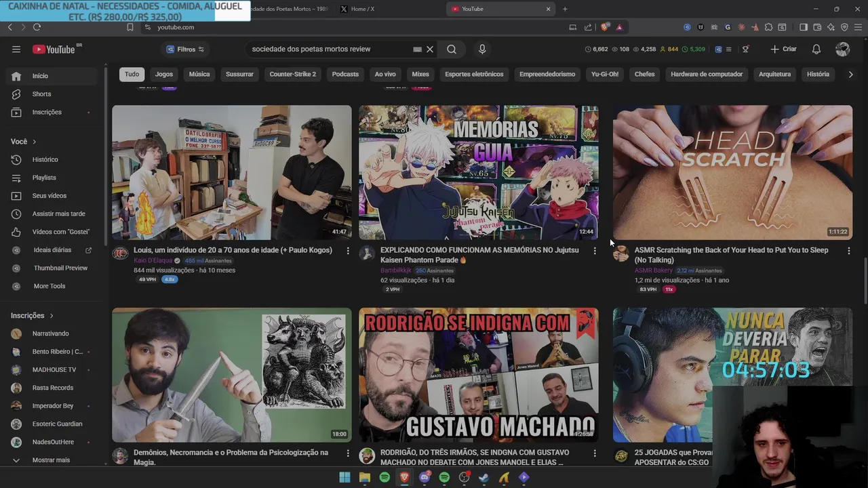Open the browser extensions puzzle icon
The image size is (868, 488).
[x=768, y=27]
